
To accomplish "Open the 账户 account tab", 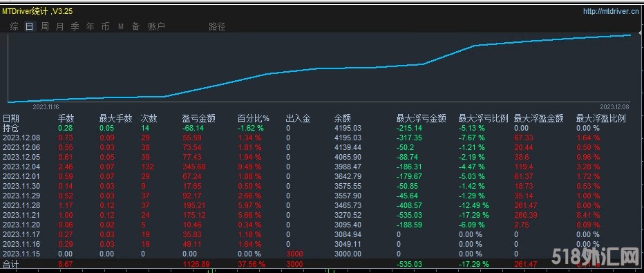I will click(x=156, y=27).
